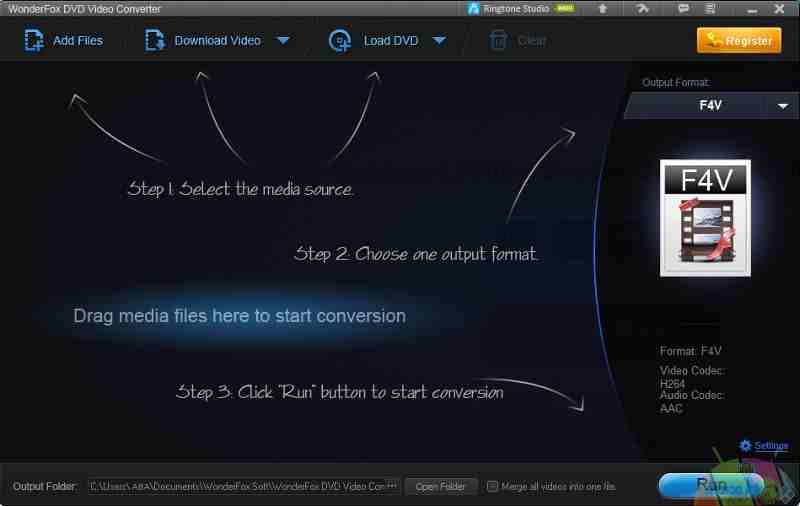Open the menu list icon in title bar
This screenshot has width=800, height=506.
(x=710, y=8)
